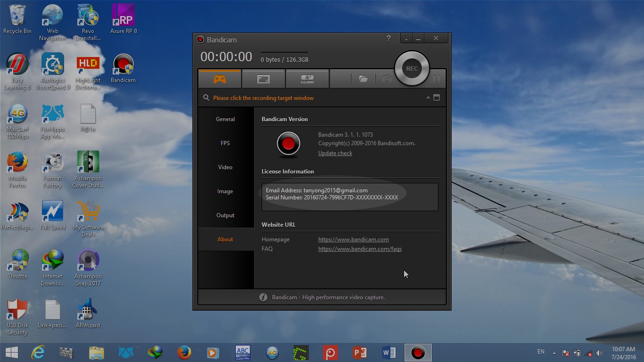Open the bandicam.com/faqs link

[360, 249]
